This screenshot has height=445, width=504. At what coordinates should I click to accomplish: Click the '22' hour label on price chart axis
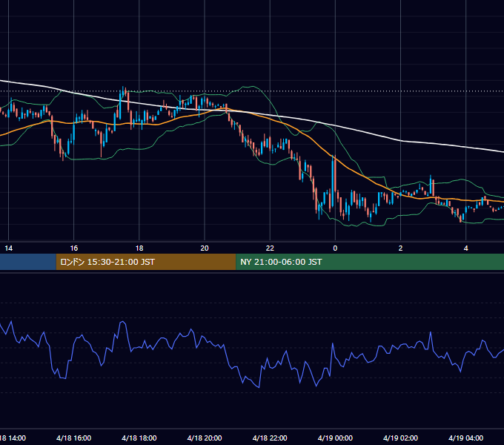tap(270, 248)
